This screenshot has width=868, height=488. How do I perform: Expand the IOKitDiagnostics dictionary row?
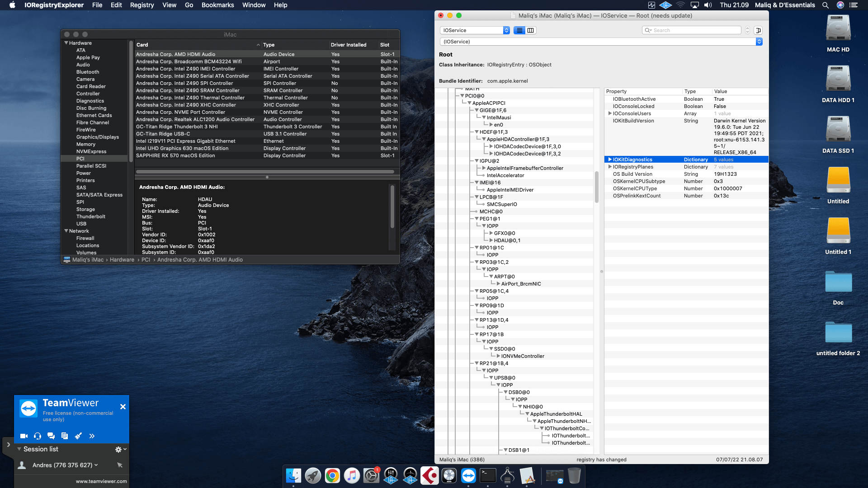coord(610,160)
